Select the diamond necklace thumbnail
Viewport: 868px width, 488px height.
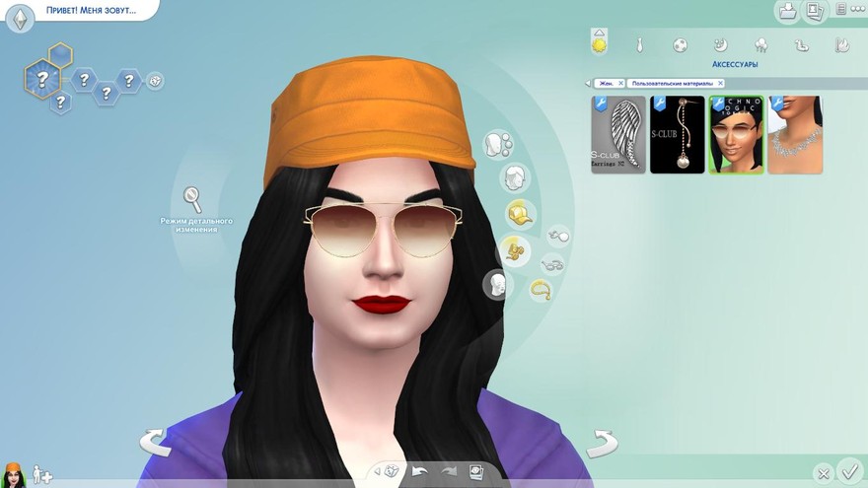point(795,134)
